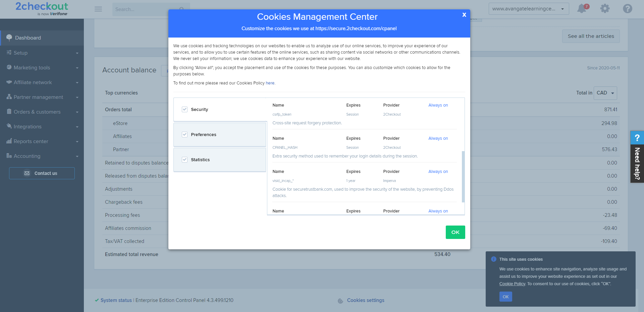The image size is (644, 312).
Task: Expand the Affiliate network menu arrow
Action: [x=77, y=82]
